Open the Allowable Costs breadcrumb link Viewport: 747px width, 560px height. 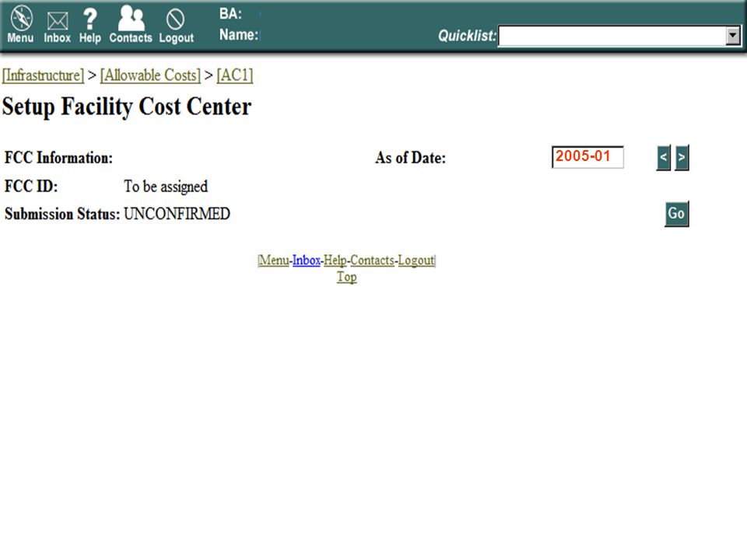point(150,75)
